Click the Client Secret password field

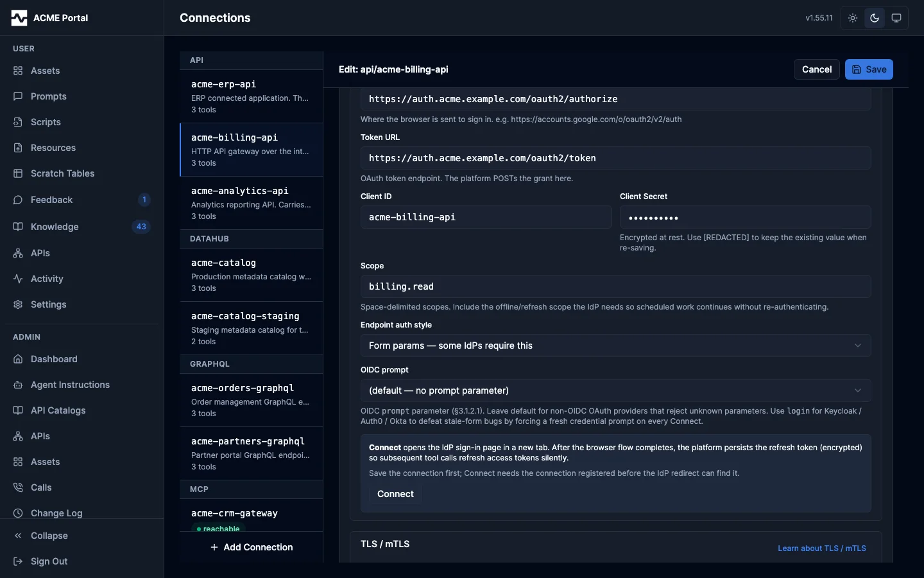[x=745, y=217]
